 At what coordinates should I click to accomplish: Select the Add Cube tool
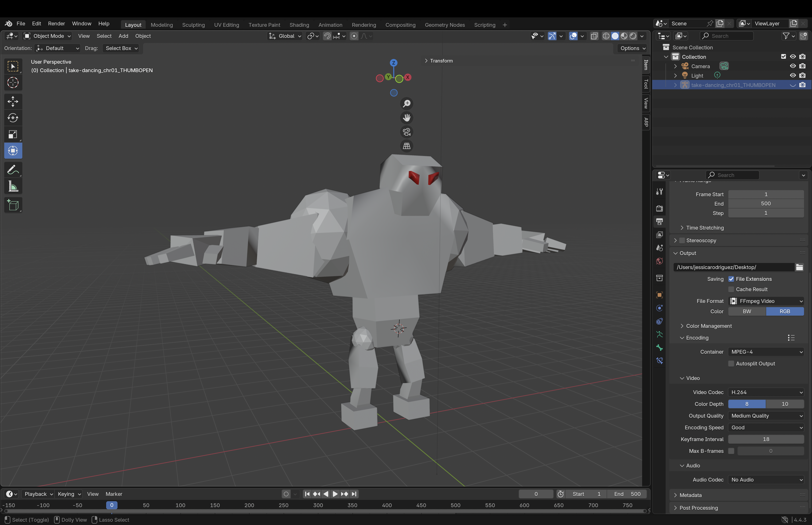pyautogui.click(x=13, y=205)
